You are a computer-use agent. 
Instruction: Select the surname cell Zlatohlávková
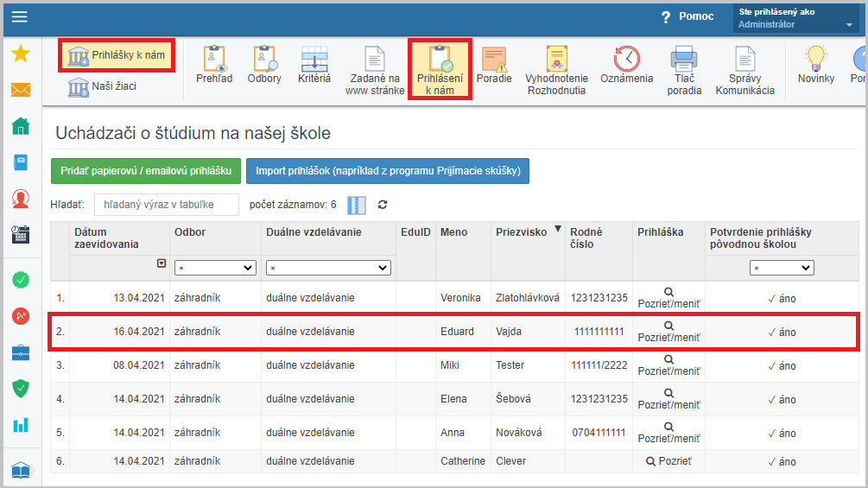(528, 298)
